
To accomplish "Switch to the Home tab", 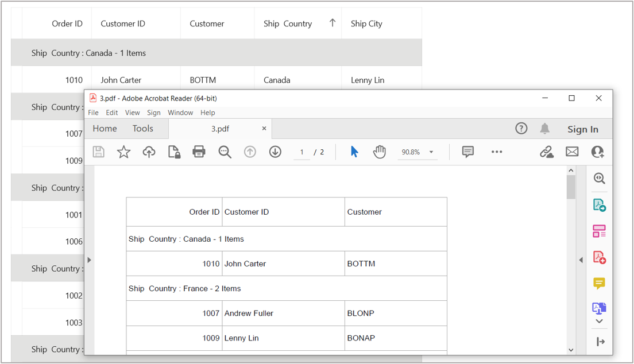I will point(105,129).
